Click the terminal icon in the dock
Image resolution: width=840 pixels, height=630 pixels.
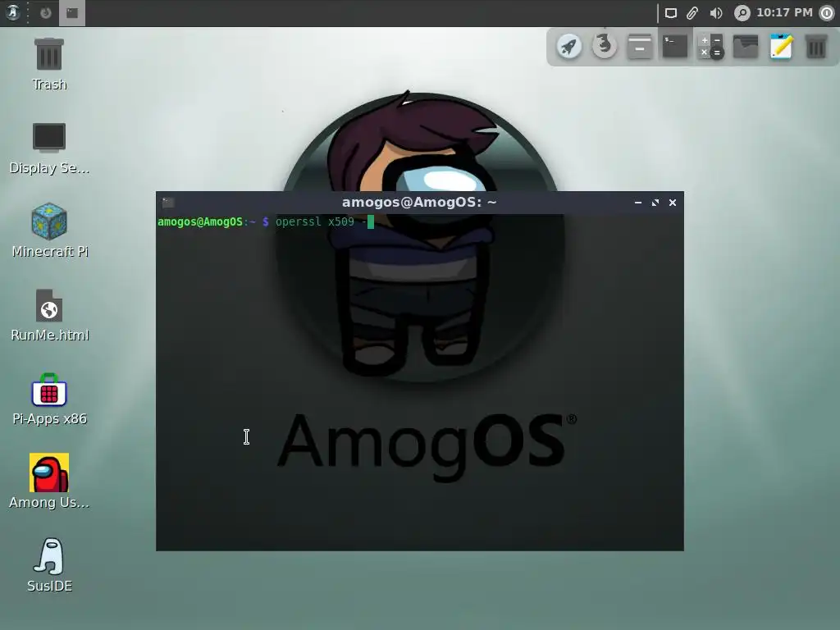click(x=675, y=47)
